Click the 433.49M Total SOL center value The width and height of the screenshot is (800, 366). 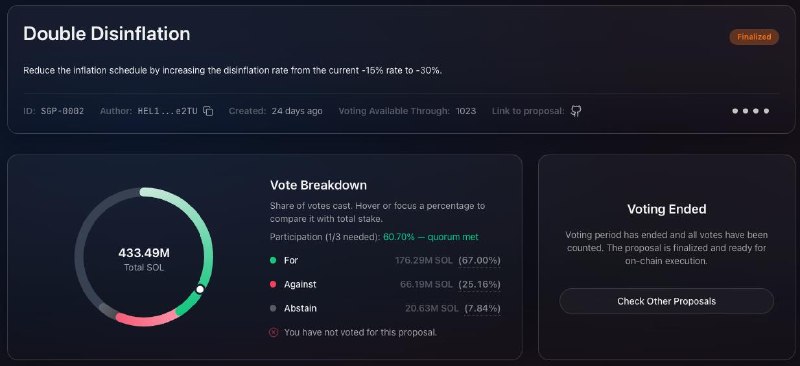pos(144,253)
